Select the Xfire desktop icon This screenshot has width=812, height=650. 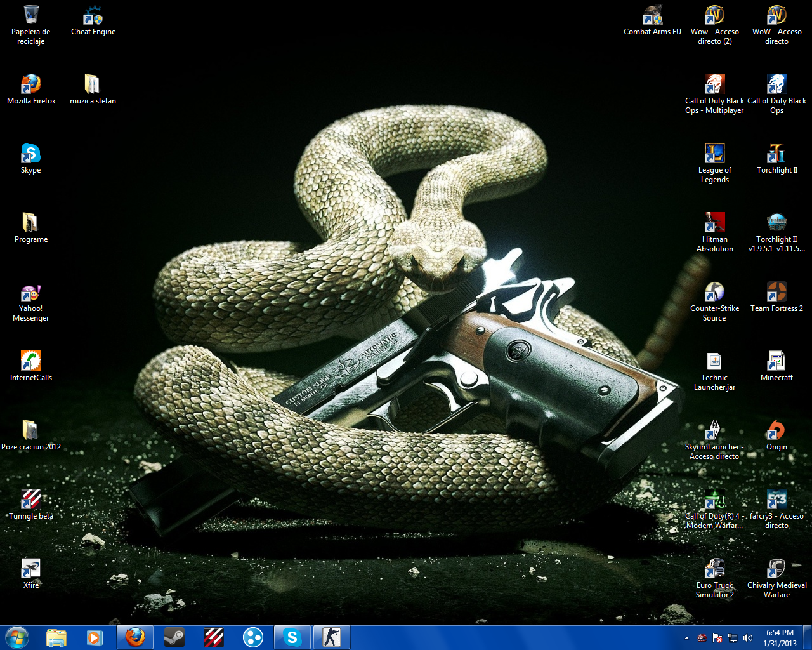point(30,574)
